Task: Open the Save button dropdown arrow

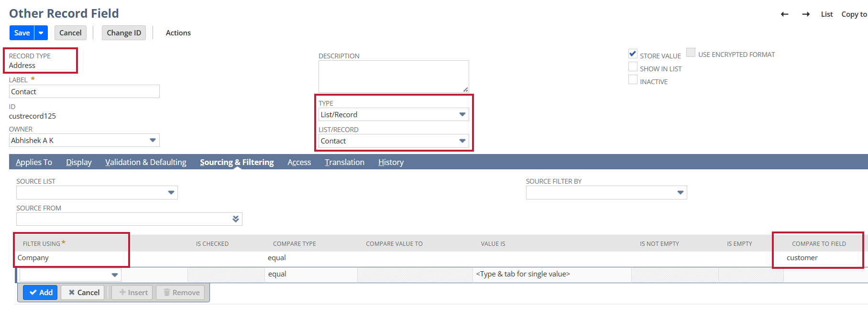Action: [x=41, y=33]
